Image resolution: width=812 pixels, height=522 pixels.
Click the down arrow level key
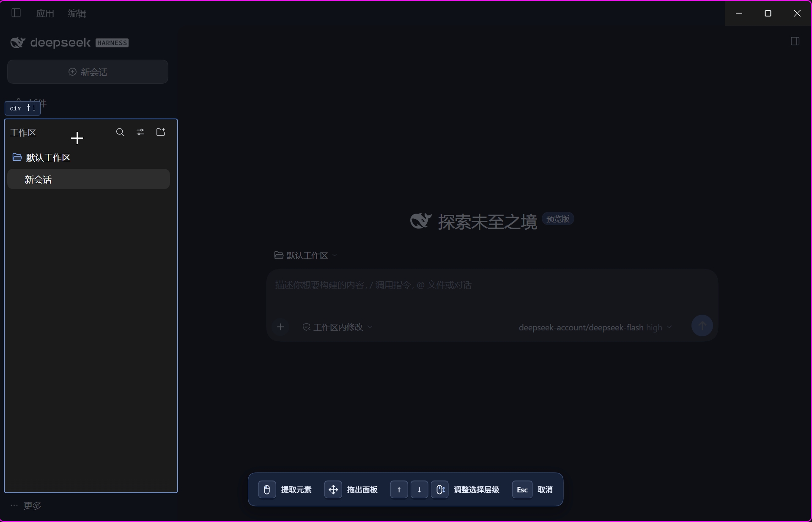pyautogui.click(x=419, y=490)
